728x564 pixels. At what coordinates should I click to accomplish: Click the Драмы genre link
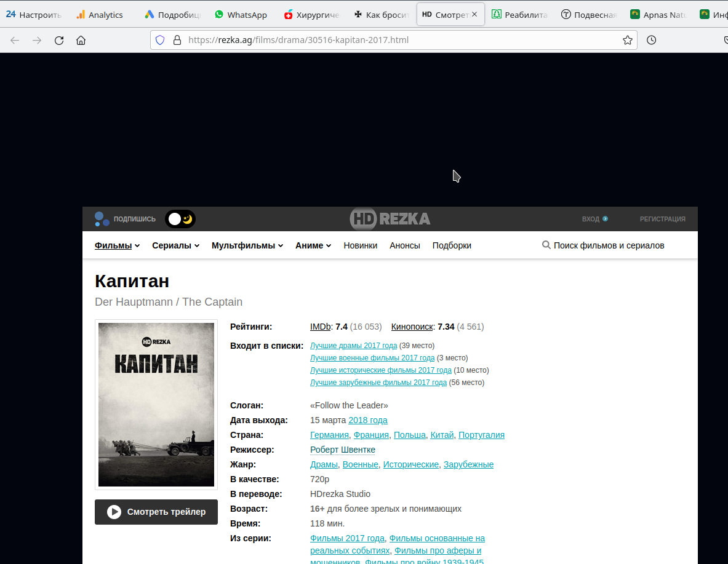click(x=324, y=464)
